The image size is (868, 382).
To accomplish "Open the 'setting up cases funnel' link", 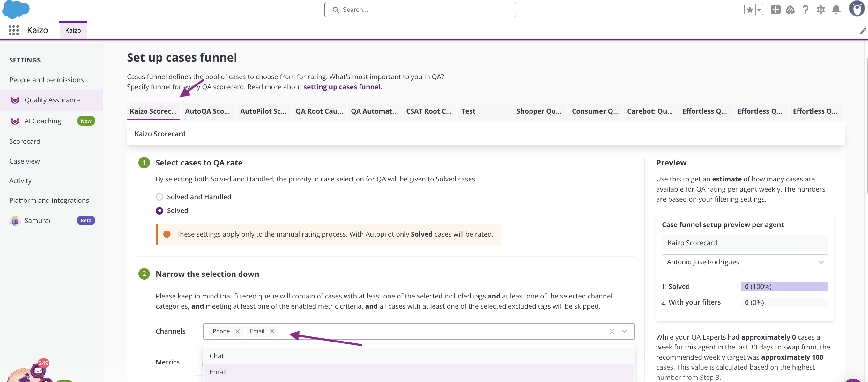I will click(343, 87).
